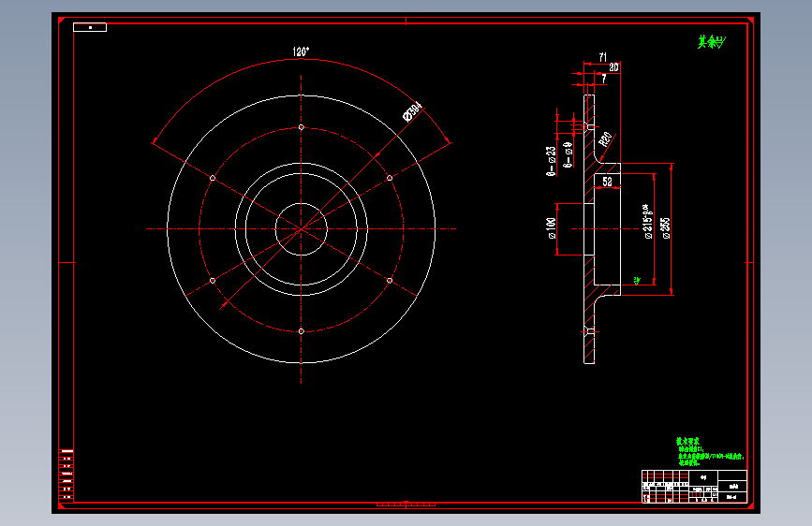
Task: Click the red revision strip at the bottom-left border
Action: [x=66, y=475]
